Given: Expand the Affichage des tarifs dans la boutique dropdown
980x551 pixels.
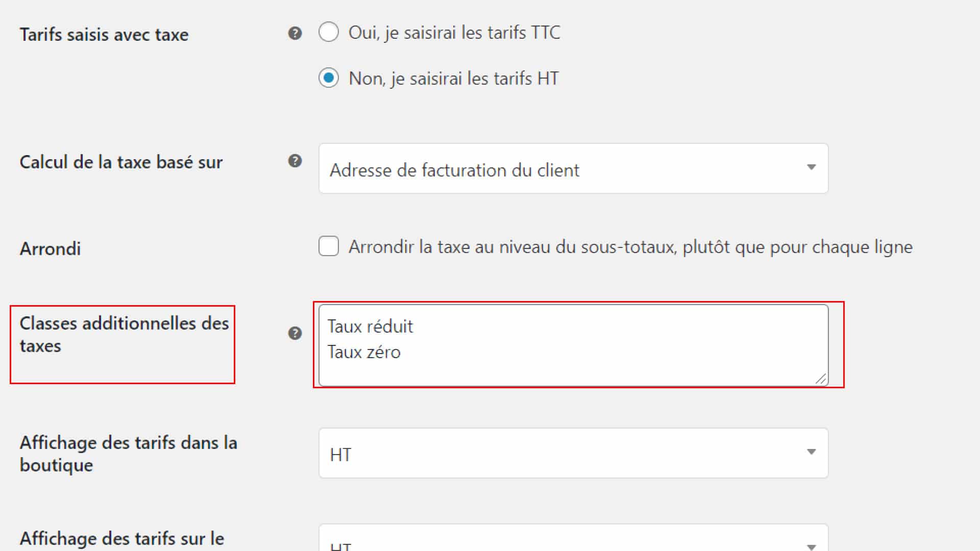Looking at the screenshot, I should pyautogui.click(x=573, y=453).
